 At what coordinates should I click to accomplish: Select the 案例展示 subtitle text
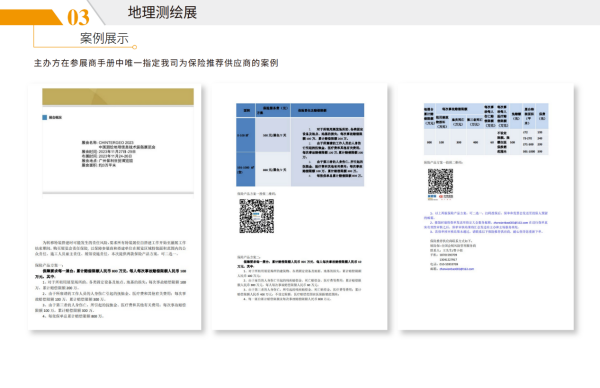(104, 38)
